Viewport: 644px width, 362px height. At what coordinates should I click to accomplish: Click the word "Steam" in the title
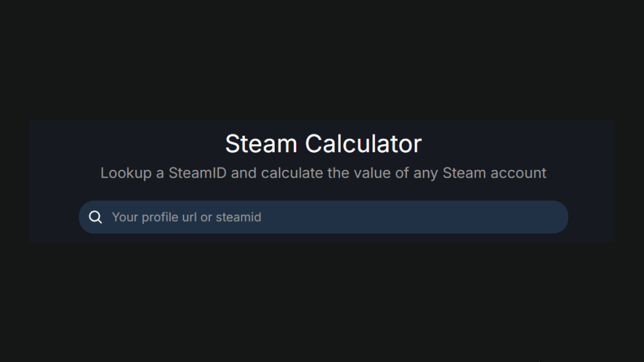click(261, 144)
